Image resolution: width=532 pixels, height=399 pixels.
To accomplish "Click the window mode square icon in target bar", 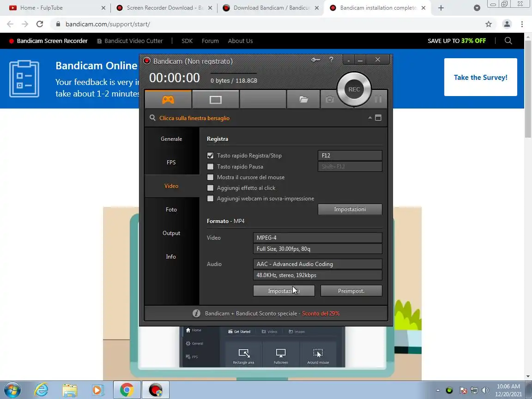I will (378, 118).
